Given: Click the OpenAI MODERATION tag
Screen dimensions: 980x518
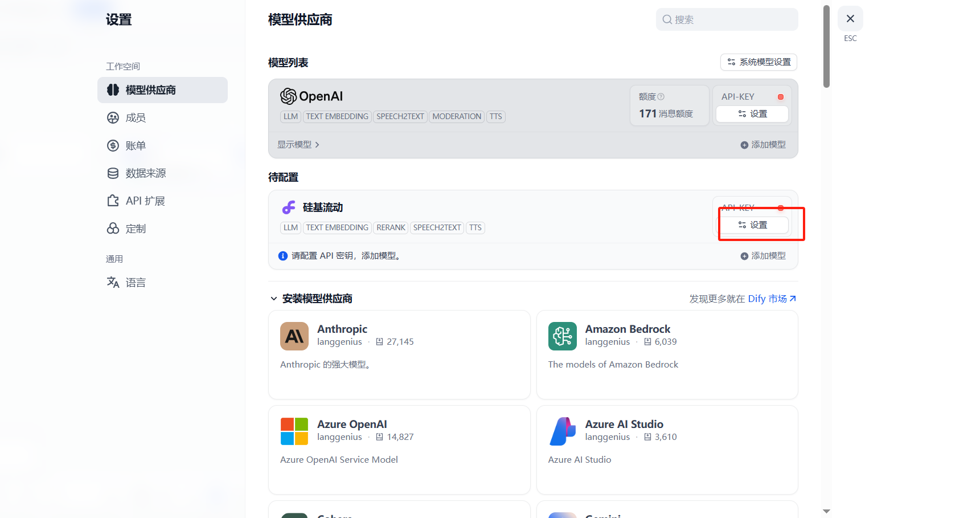Looking at the screenshot, I should tap(457, 117).
